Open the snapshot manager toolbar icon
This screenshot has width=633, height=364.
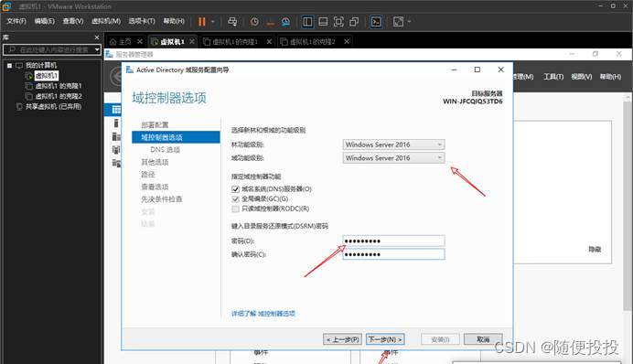[x=285, y=22]
